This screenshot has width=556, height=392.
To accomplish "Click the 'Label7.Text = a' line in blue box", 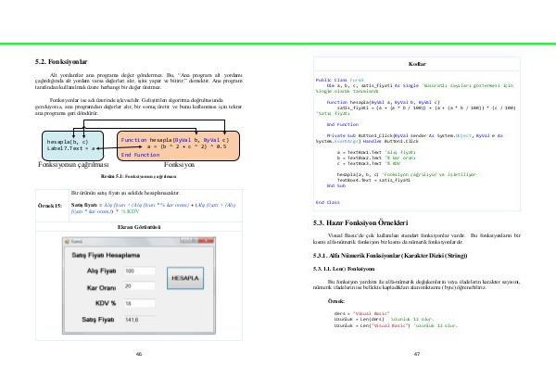I will click(71, 148).
